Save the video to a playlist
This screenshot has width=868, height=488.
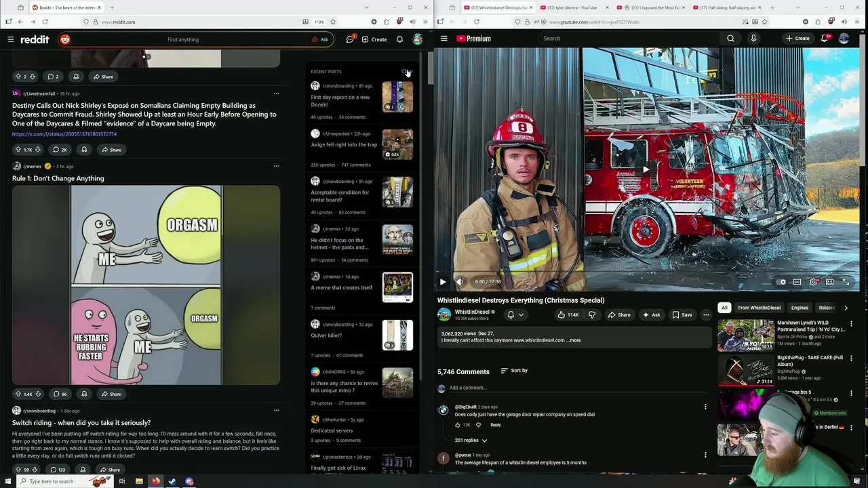tap(682, 314)
